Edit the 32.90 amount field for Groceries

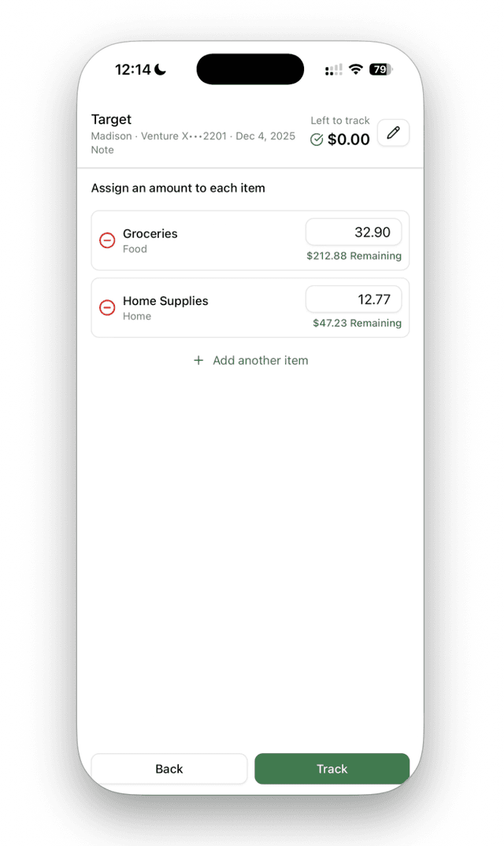pyautogui.click(x=354, y=232)
